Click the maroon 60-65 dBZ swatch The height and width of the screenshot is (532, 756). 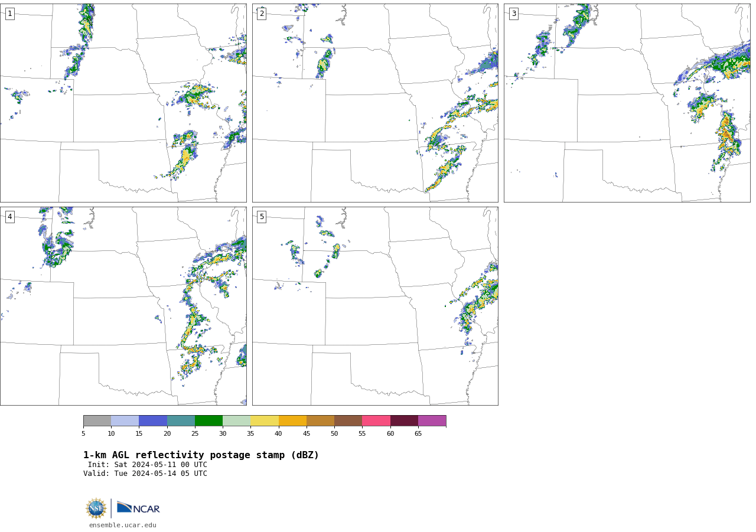pyautogui.click(x=404, y=421)
